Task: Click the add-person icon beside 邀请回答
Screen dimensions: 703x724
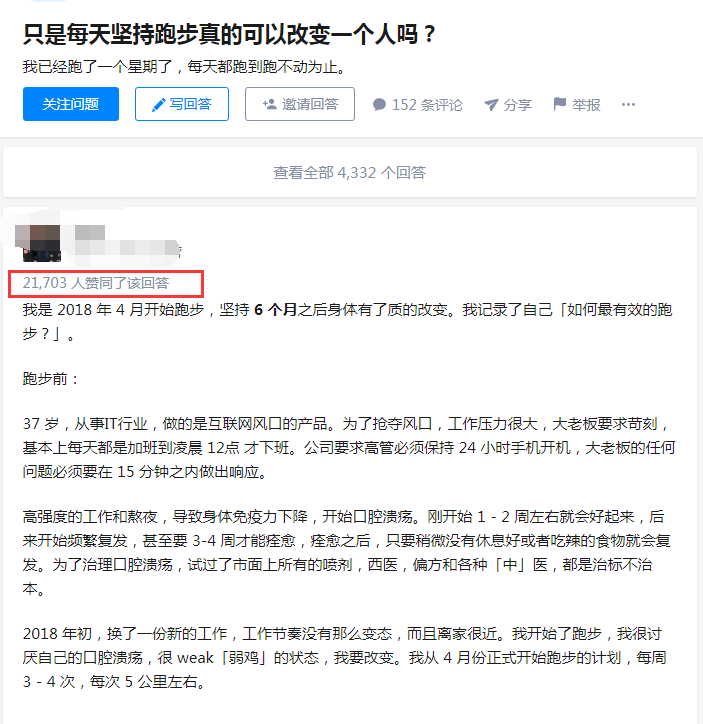Action: pyautogui.click(x=269, y=104)
